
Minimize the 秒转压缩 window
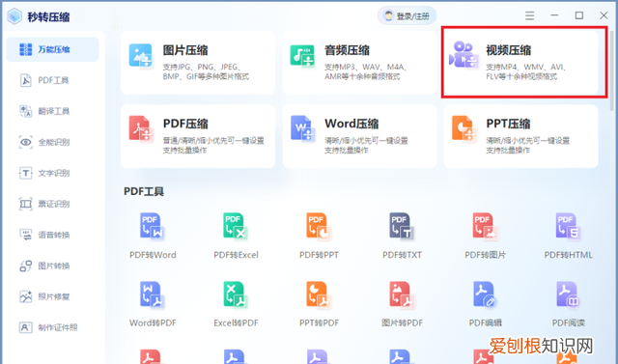click(x=554, y=15)
